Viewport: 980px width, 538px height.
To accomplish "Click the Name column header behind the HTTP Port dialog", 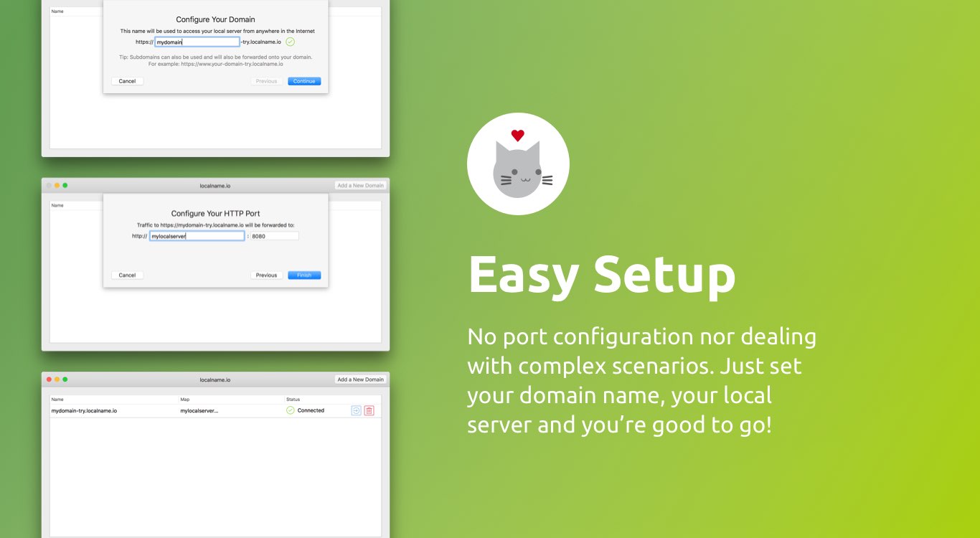I will (x=57, y=205).
